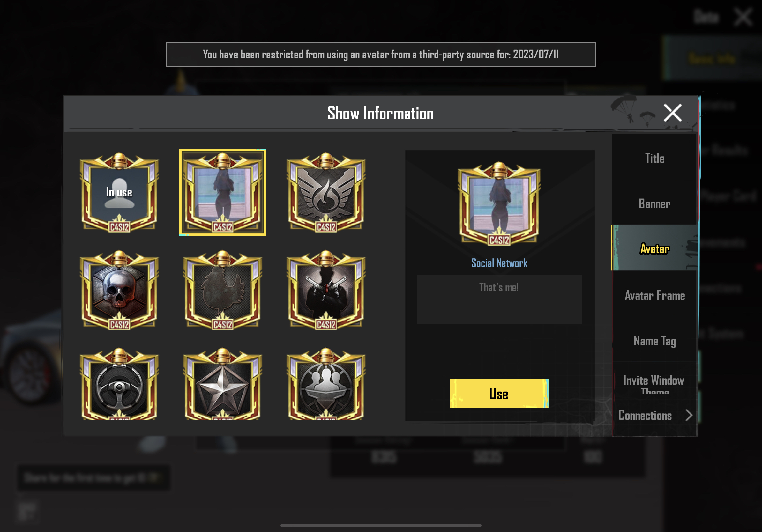Go to the Name Tag tab
Image resolution: width=762 pixels, height=532 pixels.
(654, 341)
